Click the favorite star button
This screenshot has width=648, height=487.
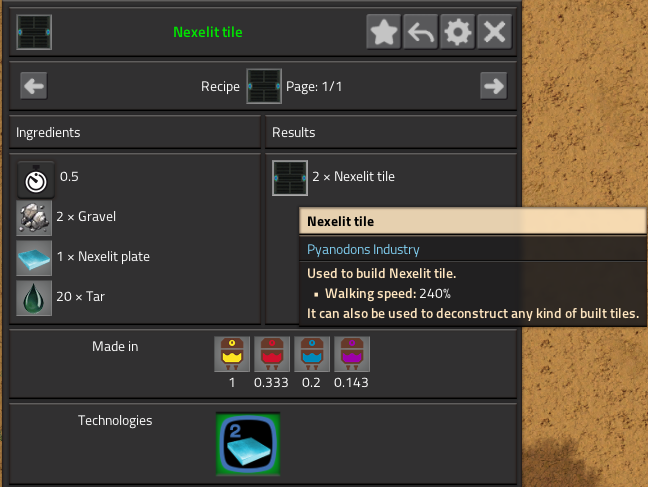384,32
